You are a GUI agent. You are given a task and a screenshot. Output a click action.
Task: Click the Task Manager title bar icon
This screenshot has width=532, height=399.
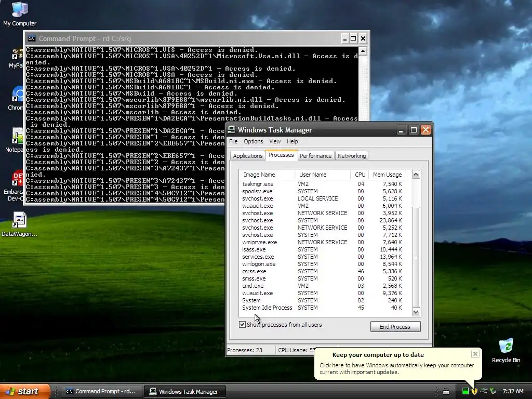[231, 129]
